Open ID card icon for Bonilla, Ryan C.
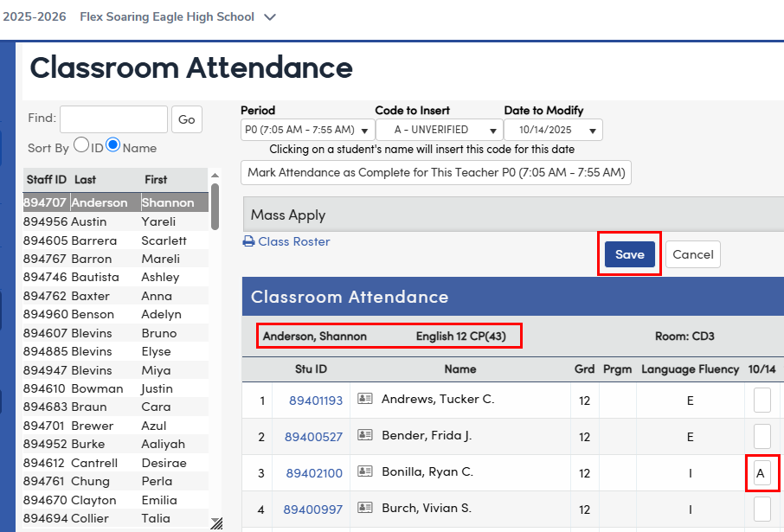 click(x=365, y=471)
